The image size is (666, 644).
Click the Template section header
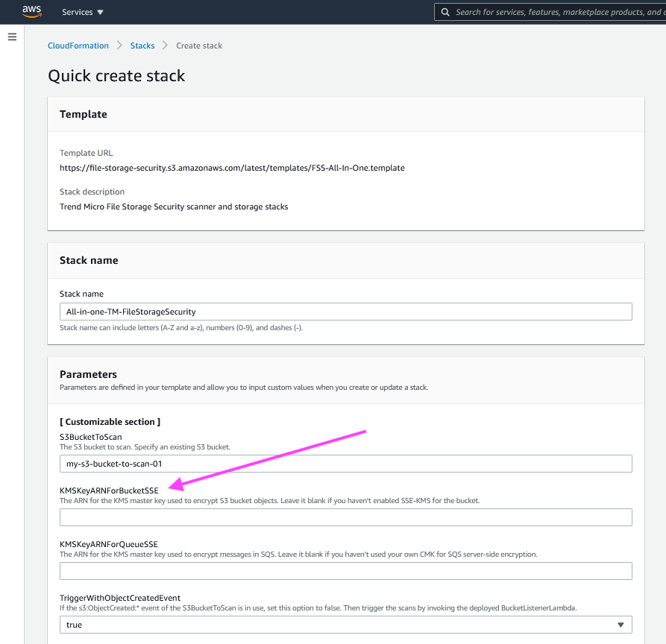click(x=84, y=114)
